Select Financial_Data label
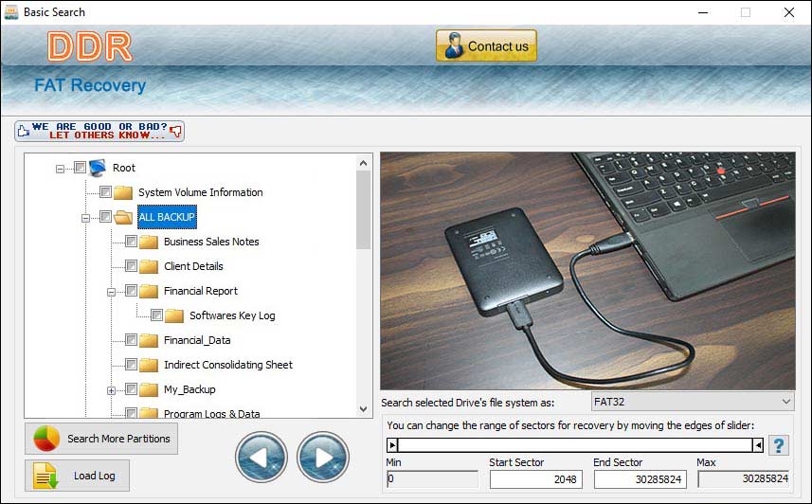Image resolution: width=812 pixels, height=504 pixels. pyautogui.click(x=197, y=340)
